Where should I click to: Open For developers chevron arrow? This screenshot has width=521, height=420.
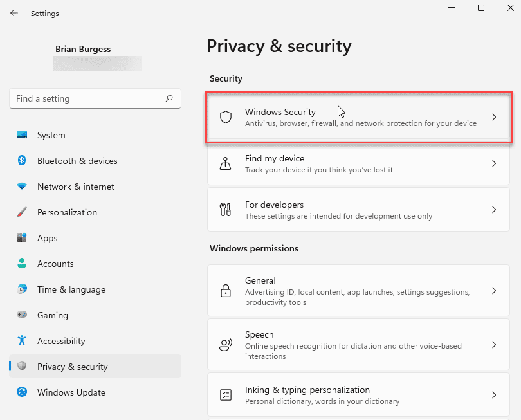click(x=494, y=210)
